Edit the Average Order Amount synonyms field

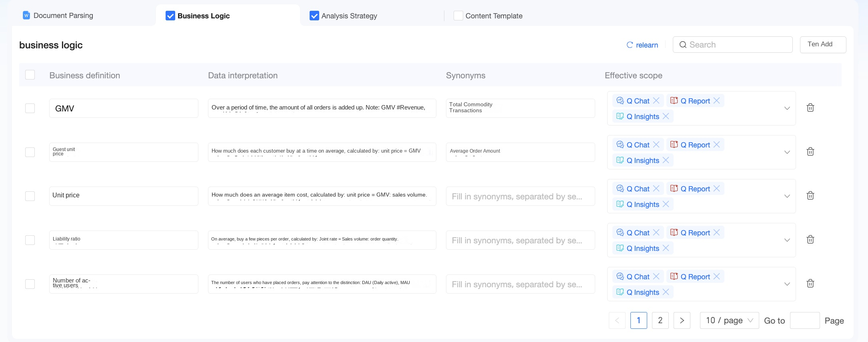click(x=520, y=152)
